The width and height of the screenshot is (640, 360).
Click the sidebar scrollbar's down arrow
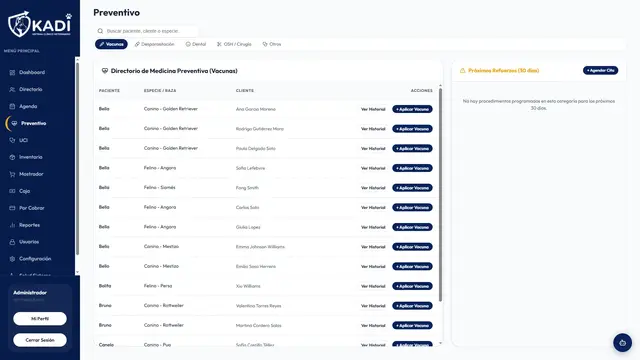[78, 272]
